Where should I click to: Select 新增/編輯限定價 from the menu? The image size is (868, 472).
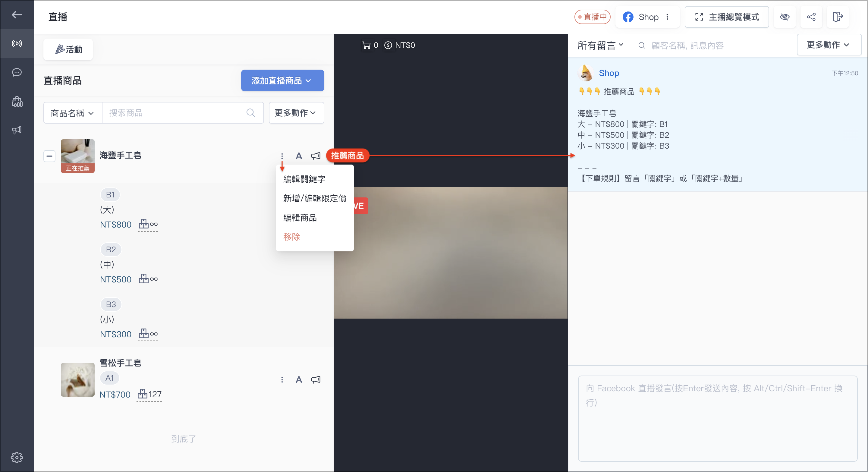[x=315, y=198]
